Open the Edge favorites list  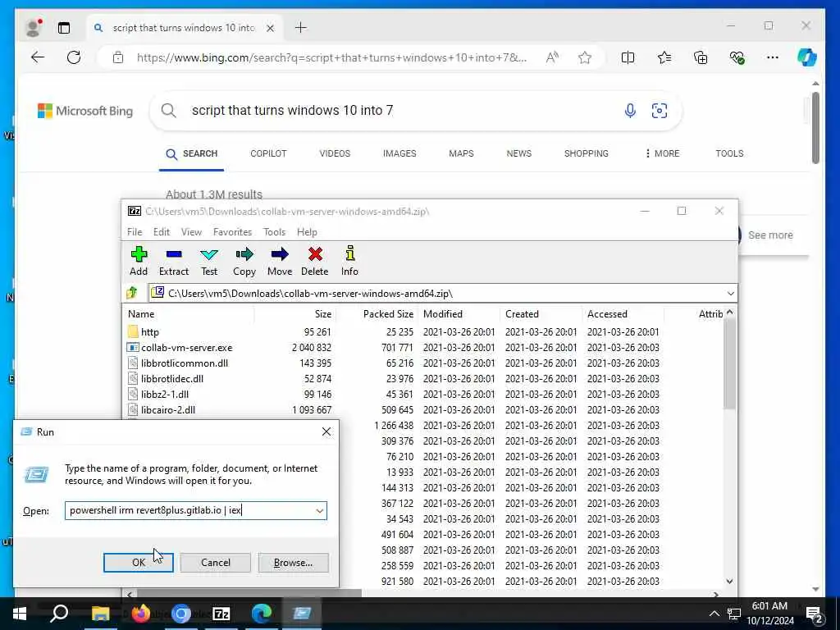click(x=664, y=57)
